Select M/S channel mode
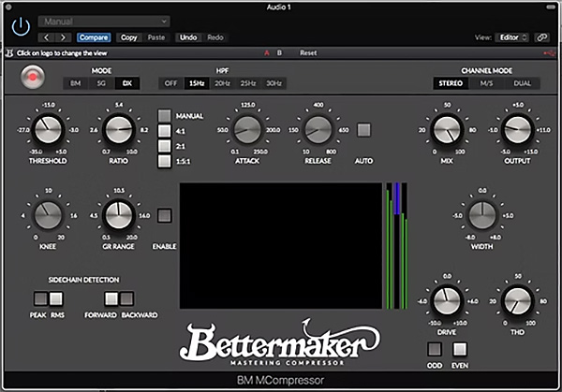This screenshot has width=562, height=392. click(486, 83)
